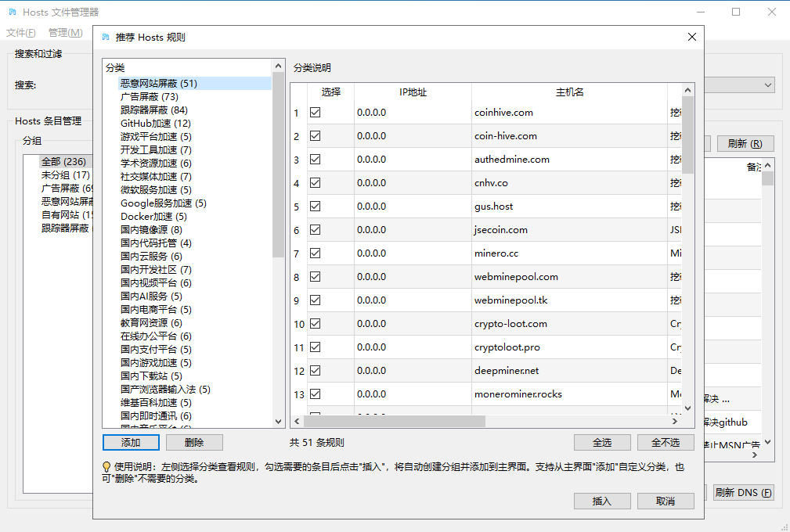Untick the deepminer.net rule checkbox
This screenshot has width=790, height=532.
tap(315, 371)
